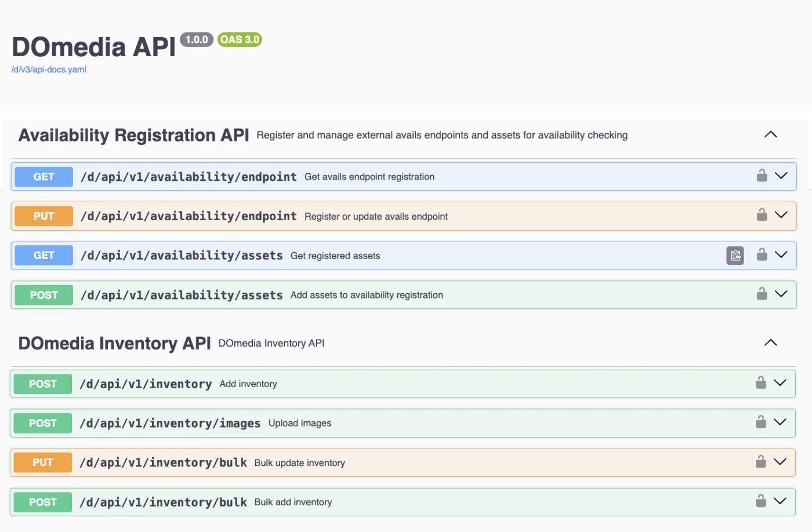The height and width of the screenshot is (532, 812).
Task: Click the OAS 3.0 badge
Action: [240, 39]
